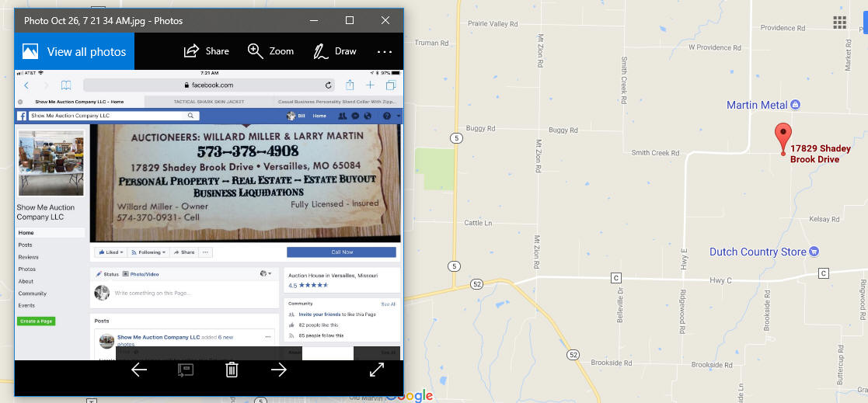The width and height of the screenshot is (868, 403).
Task: Select About in Facebook sidebar of photo
Action: point(26,281)
